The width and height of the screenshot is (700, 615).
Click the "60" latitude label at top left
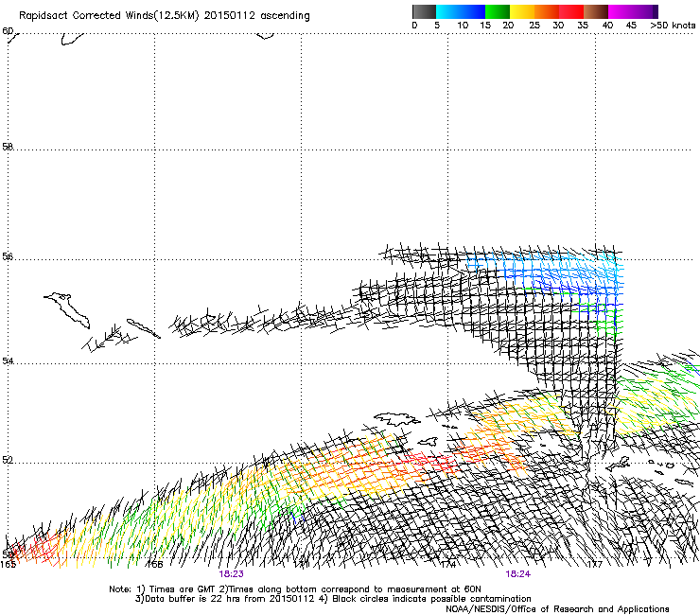click(8, 31)
